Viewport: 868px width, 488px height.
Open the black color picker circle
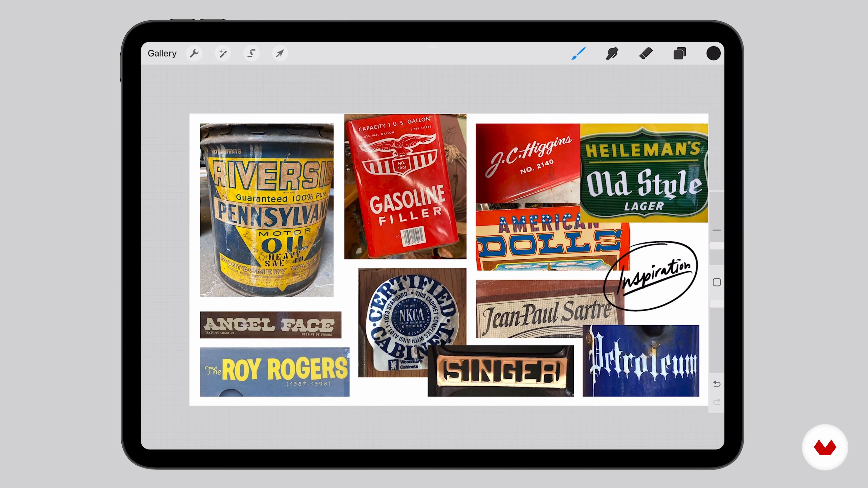(713, 53)
